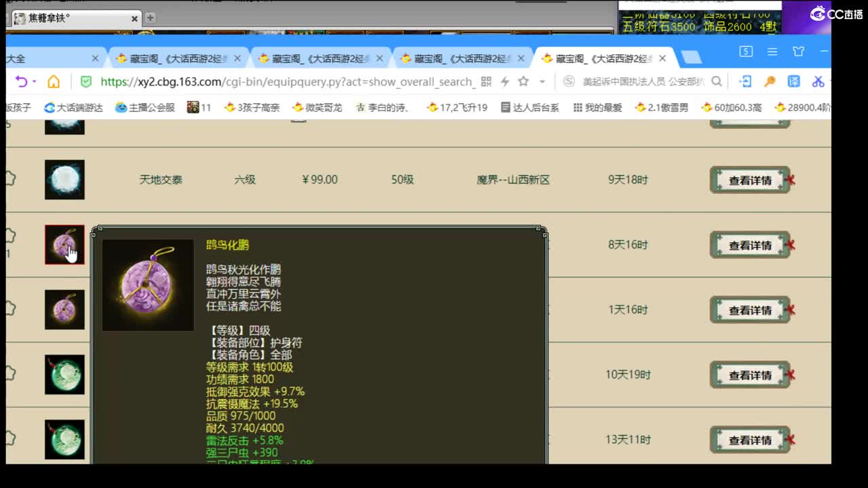Click the CC直播 logo
This screenshot has width=868, height=488.
click(835, 14)
